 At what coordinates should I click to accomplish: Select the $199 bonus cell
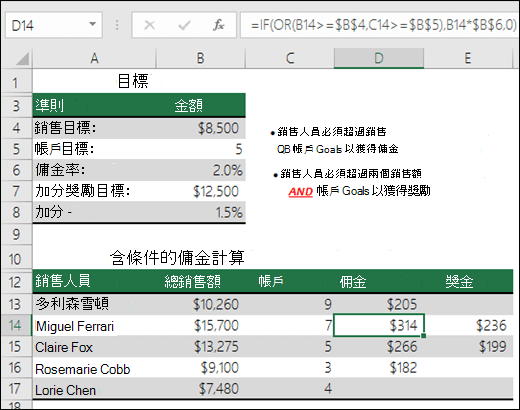tap(468, 347)
